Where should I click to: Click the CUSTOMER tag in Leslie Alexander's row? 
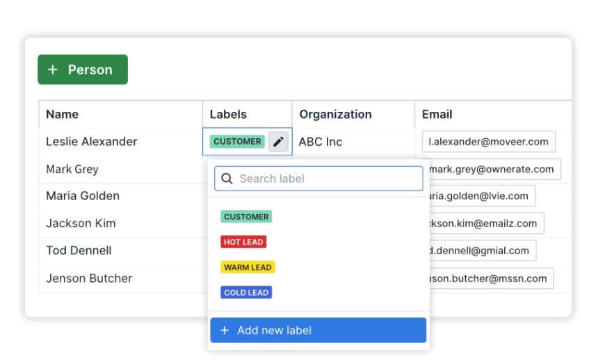pyautogui.click(x=237, y=142)
